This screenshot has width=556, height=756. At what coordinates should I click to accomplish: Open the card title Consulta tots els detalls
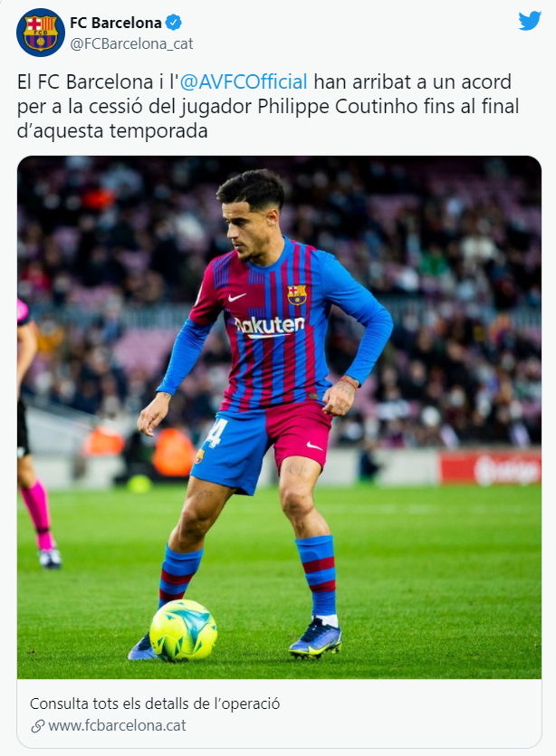tap(155, 703)
